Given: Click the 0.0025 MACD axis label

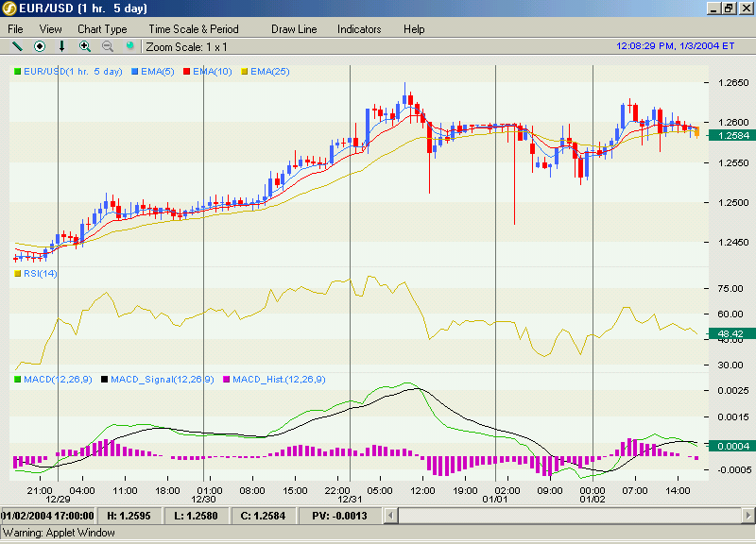Looking at the screenshot, I should pos(733,390).
